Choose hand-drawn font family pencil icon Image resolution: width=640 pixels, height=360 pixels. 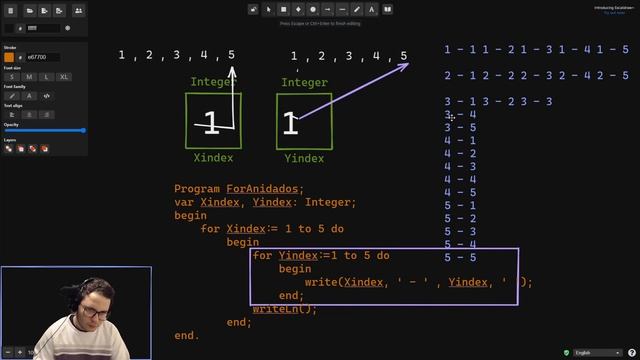pos(12,96)
